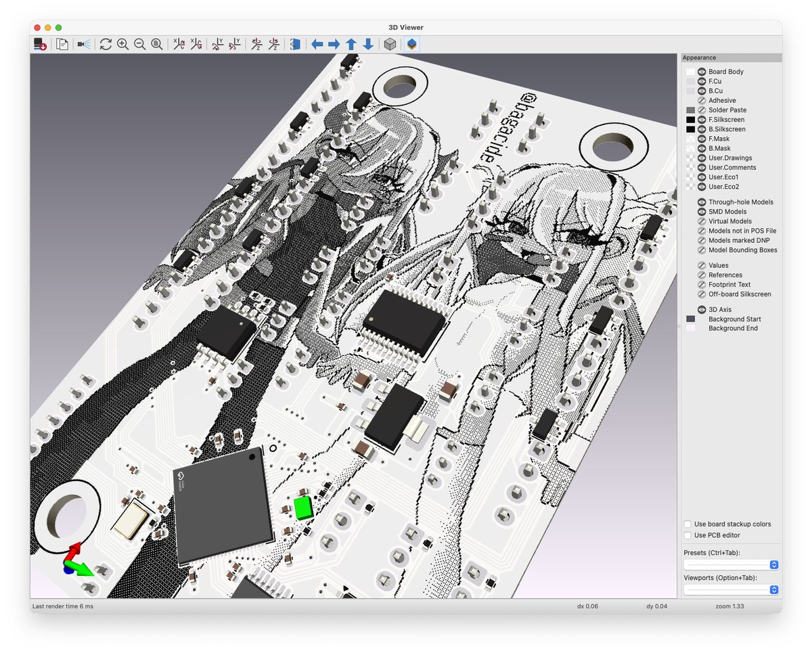This screenshot has width=812, height=653.
Task: Click the User.Eco1 color swatch
Action: [x=690, y=177]
